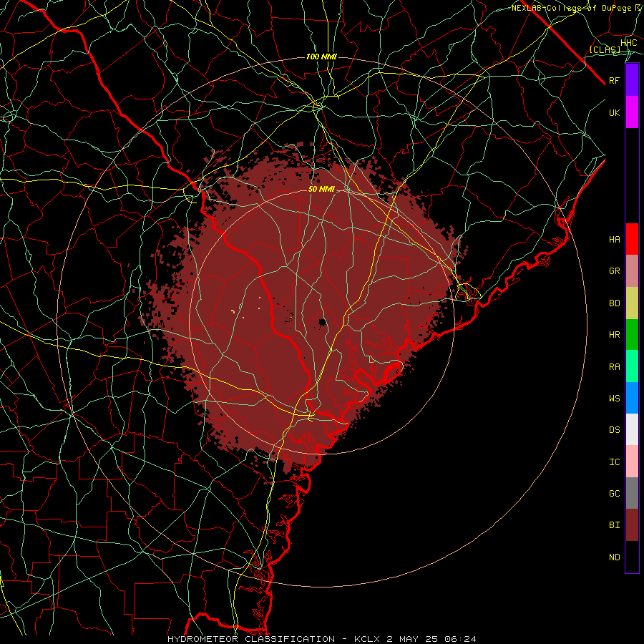Click the RF purple legend color swatch

632,80
